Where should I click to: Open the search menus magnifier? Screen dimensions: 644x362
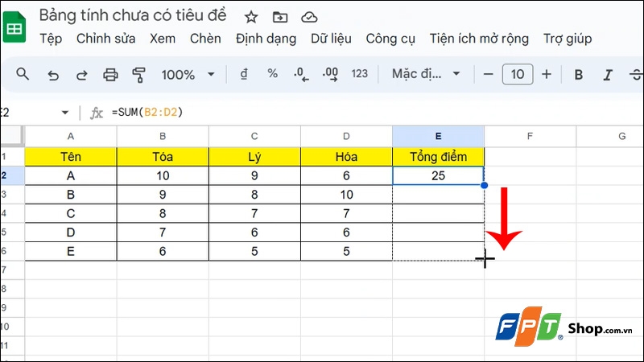click(23, 74)
